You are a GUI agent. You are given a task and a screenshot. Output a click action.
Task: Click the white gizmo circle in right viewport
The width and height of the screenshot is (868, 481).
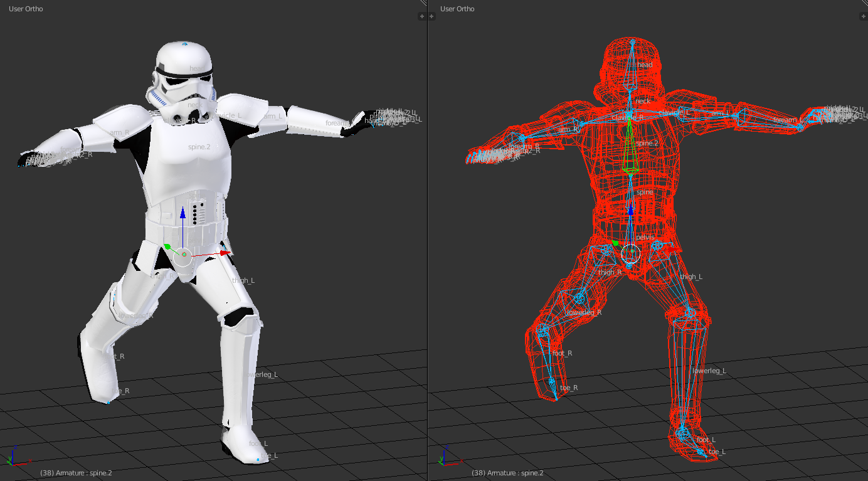coord(630,254)
